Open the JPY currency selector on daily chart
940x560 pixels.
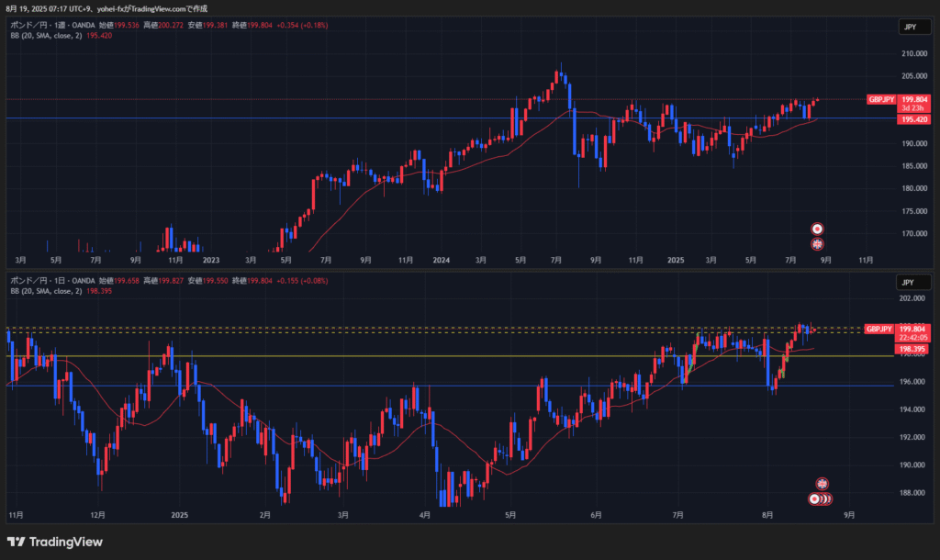913,283
